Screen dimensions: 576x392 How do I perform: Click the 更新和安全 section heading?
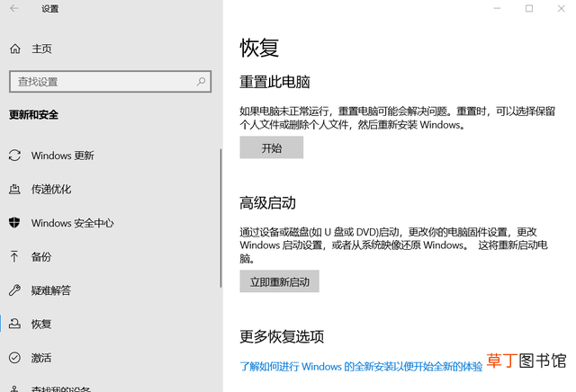[34, 115]
